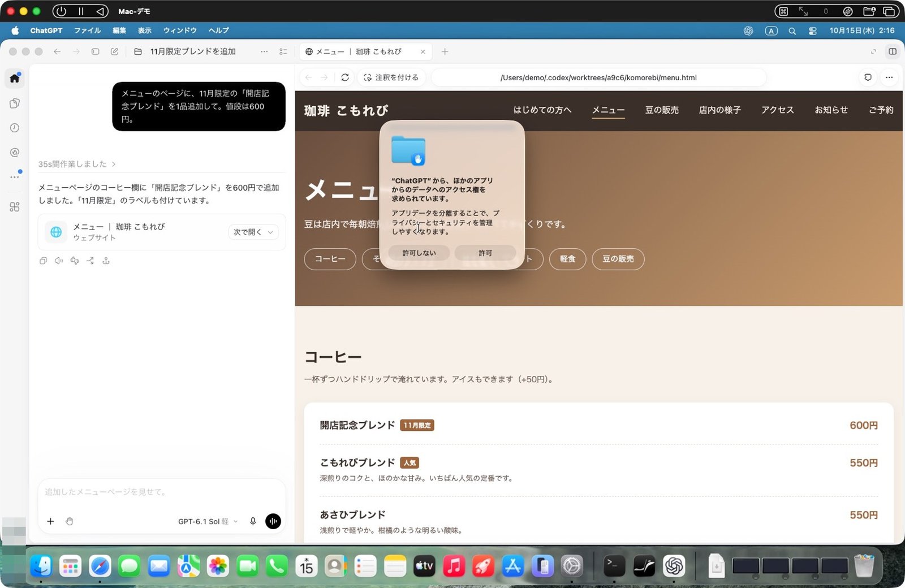Viewport: 905px width, 588px height.
Task: Open the 豆の販売 link in site navigation
Action: [662, 110]
